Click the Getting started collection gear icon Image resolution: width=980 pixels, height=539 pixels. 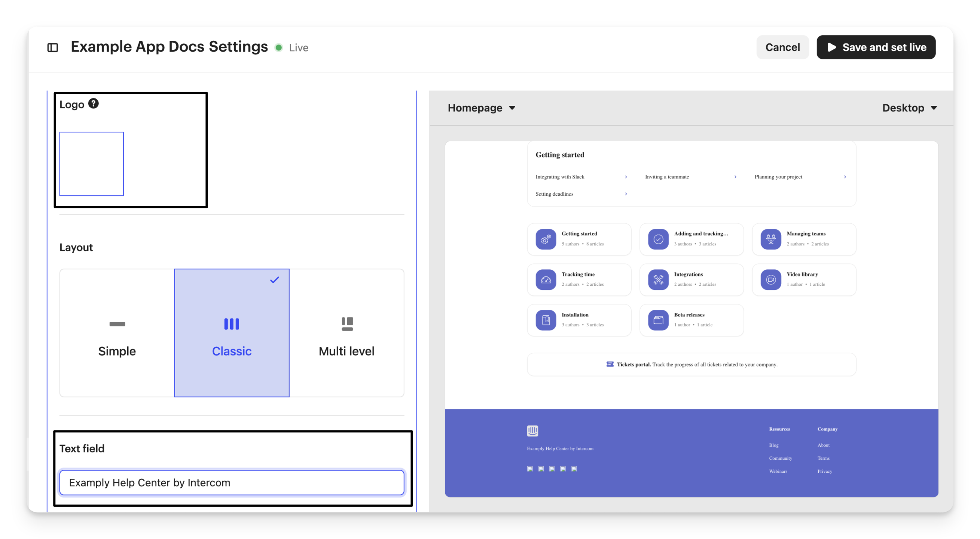point(546,239)
